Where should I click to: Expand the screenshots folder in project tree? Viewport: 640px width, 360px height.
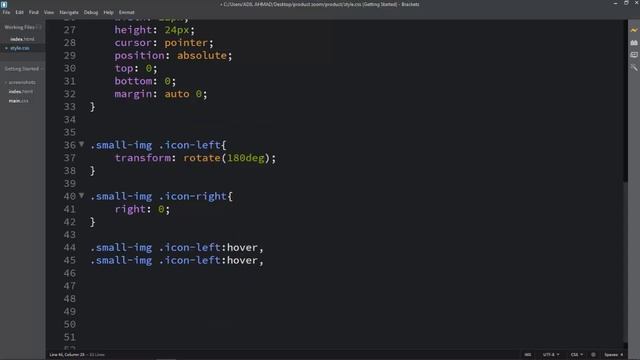(20, 82)
